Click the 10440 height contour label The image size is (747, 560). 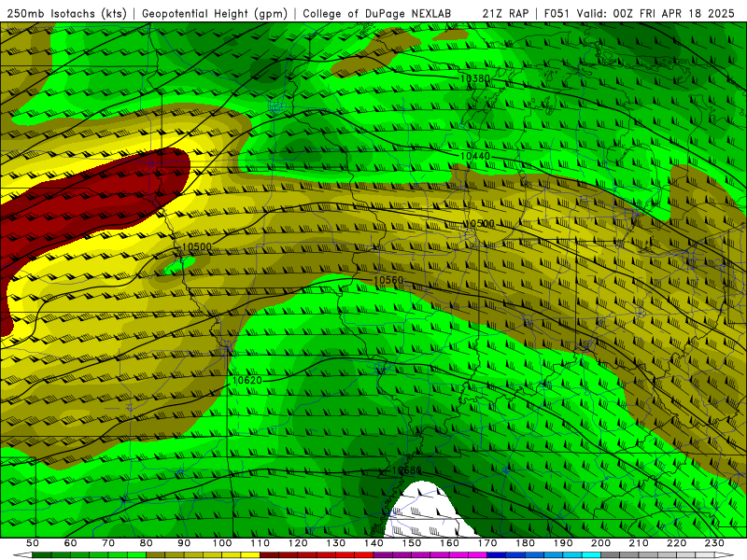tap(475, 156)
